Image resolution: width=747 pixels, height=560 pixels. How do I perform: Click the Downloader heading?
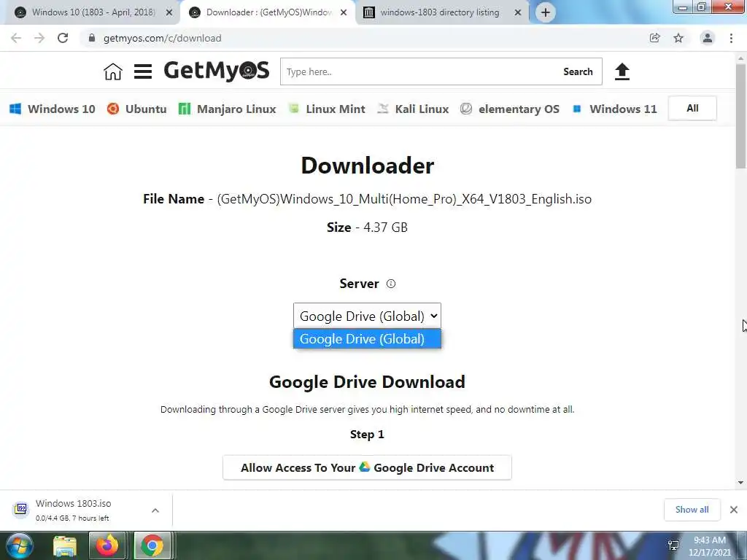coord(368,166)
